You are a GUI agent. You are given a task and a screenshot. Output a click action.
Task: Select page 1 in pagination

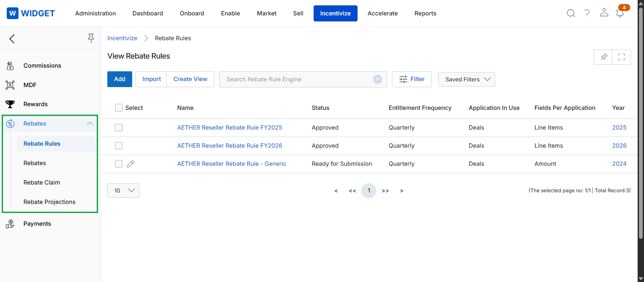point(369,191)
